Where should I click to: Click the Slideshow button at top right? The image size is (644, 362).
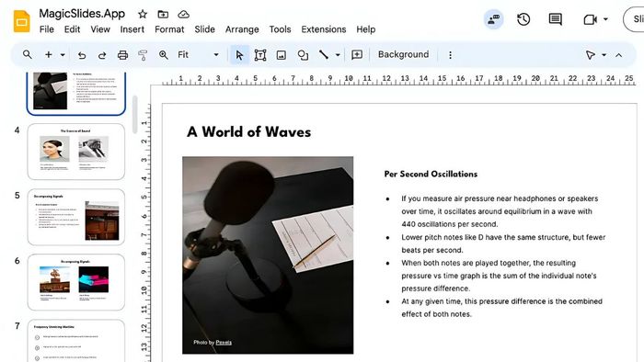(634, 19)
